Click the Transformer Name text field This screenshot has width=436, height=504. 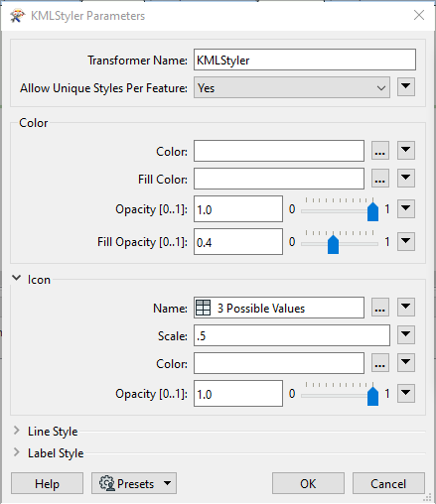[305, 60]
